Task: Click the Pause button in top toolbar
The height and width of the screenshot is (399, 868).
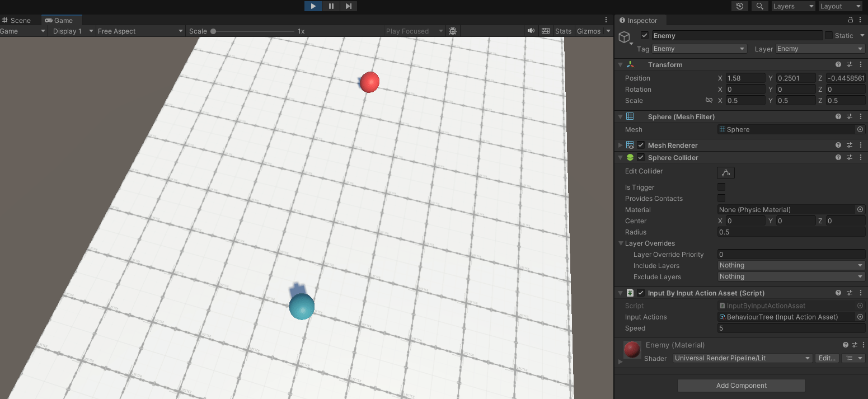Action: (331, 6)
